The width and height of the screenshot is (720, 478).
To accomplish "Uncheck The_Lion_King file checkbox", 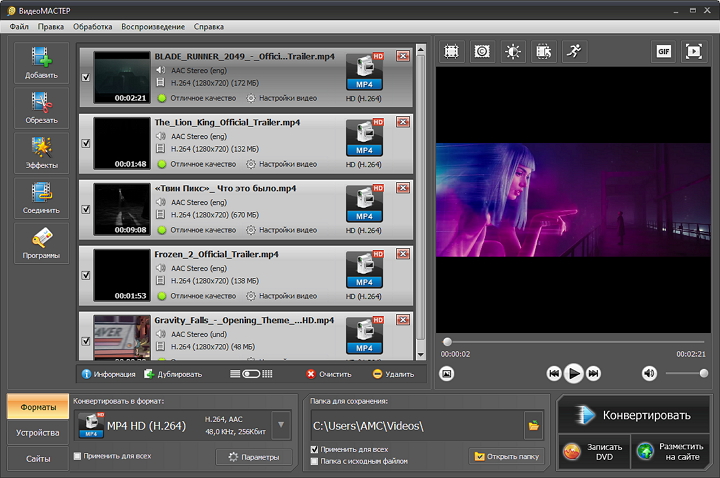I will click(x=86, y=143).
